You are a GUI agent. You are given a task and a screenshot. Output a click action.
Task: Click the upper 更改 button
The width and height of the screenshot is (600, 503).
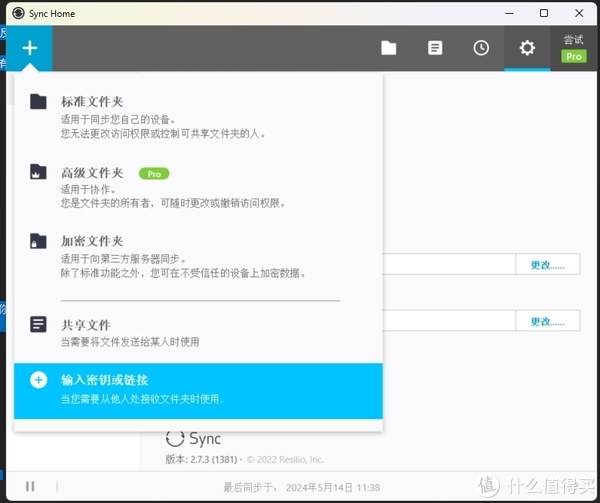[x=548, y=264]
